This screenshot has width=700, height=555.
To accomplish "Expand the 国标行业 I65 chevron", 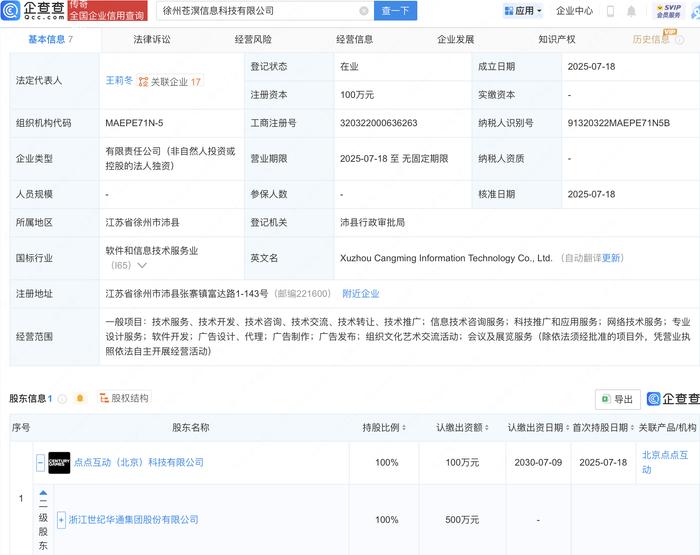I will pyautogui.click(x=142, y=265).
